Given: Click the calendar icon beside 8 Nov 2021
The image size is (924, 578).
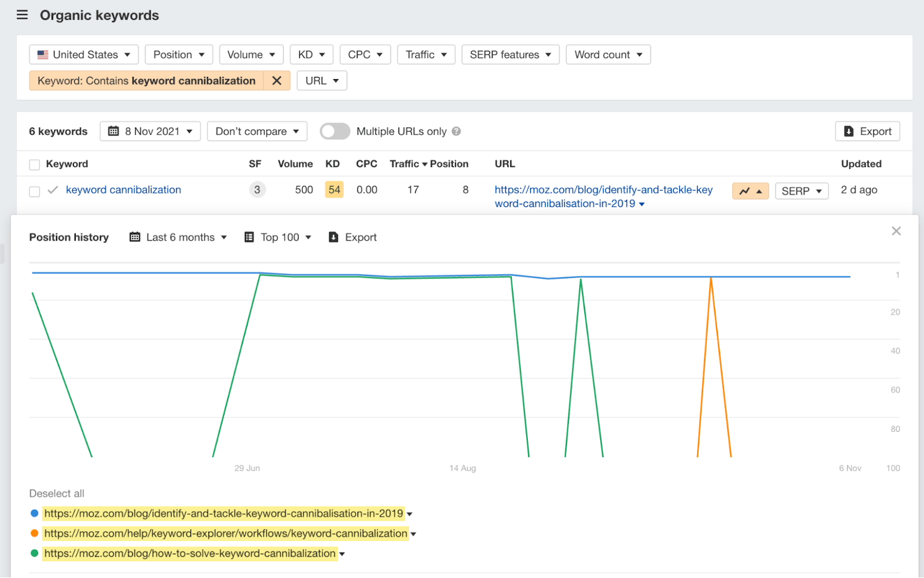Looking at the screenshot, I should pos(113,131).
